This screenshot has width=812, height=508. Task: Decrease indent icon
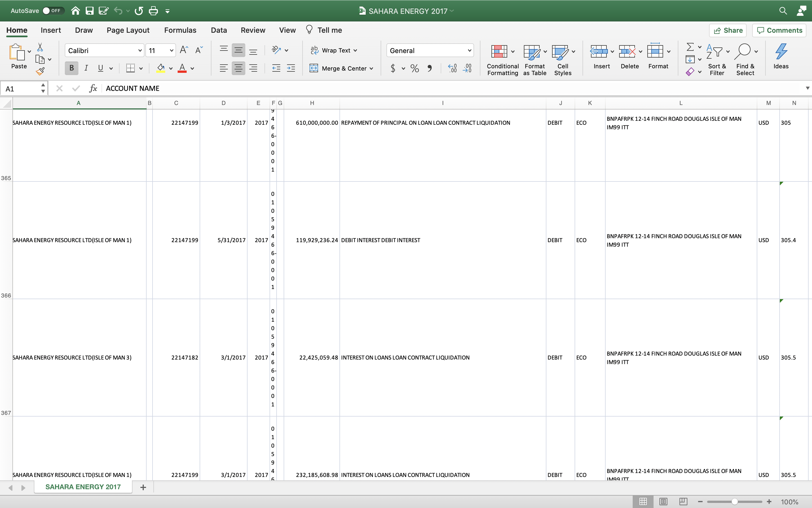pos(276,68)
